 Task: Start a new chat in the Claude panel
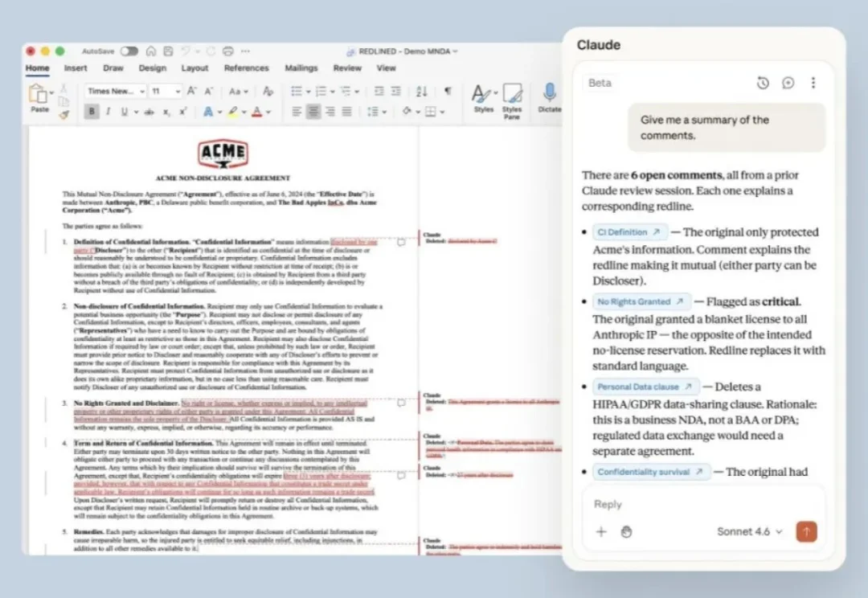788,83
